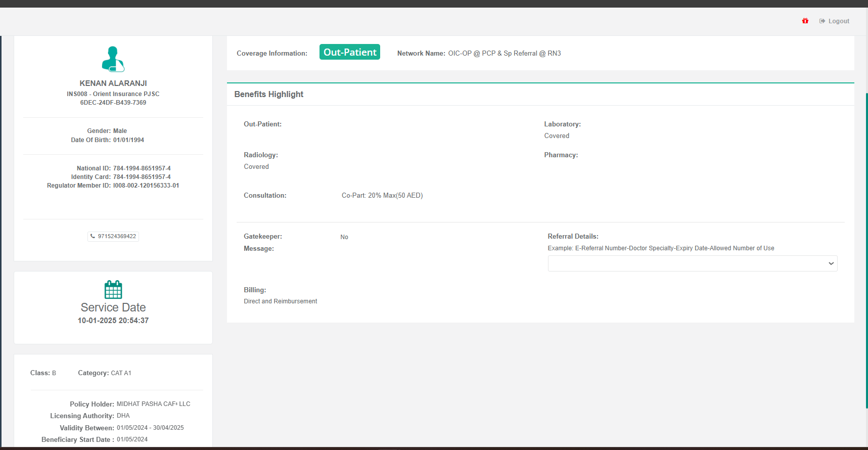Click the Direct and Reimbursement billing text
868x450 pixels.
coord(280,301)
